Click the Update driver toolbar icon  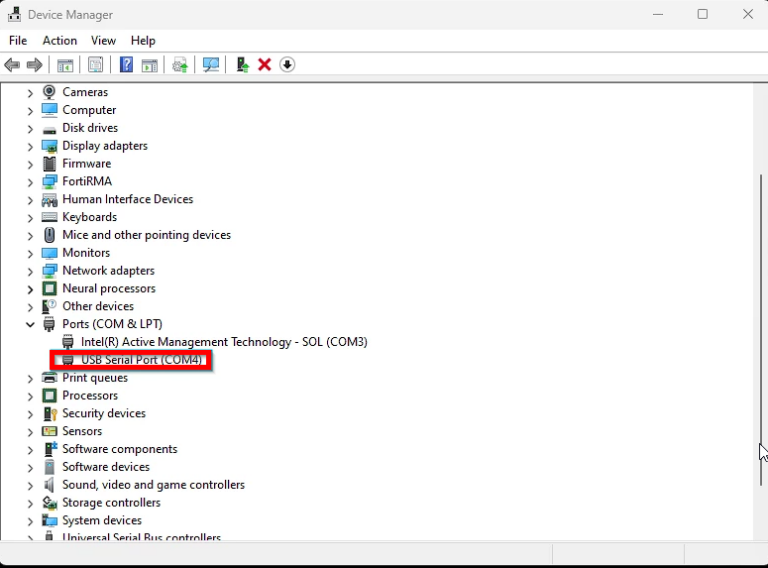(180, 65)
